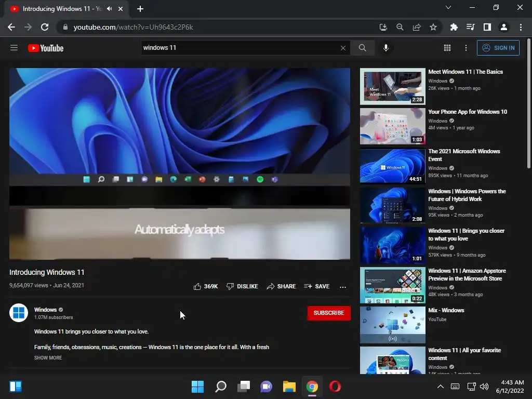
Task: Open the YouTube guide hamburger menu
Action: (x=14, y=48)
